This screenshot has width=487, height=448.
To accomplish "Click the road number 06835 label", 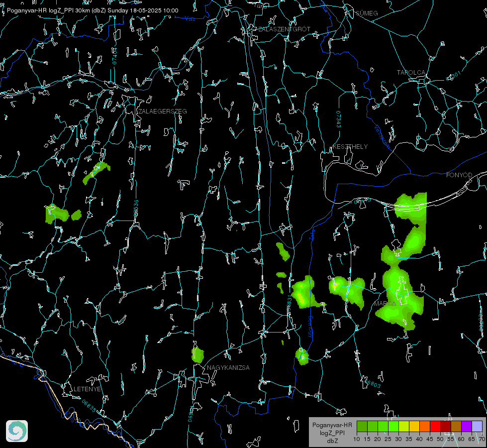I will point(89,406).
